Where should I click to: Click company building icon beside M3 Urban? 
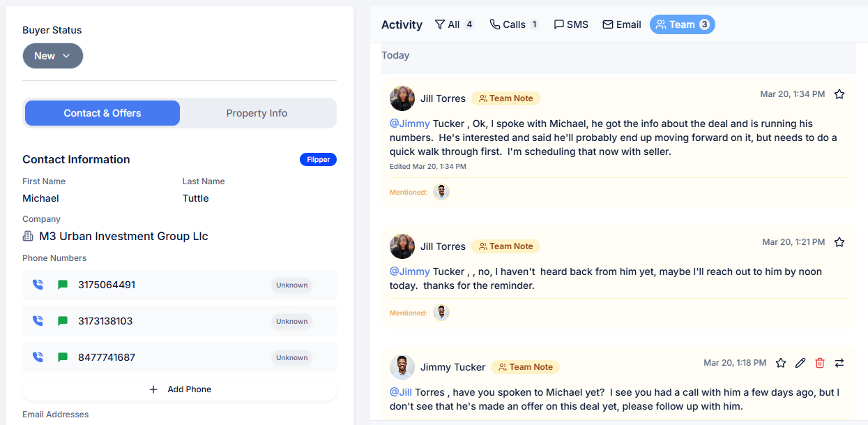(28, 236)
